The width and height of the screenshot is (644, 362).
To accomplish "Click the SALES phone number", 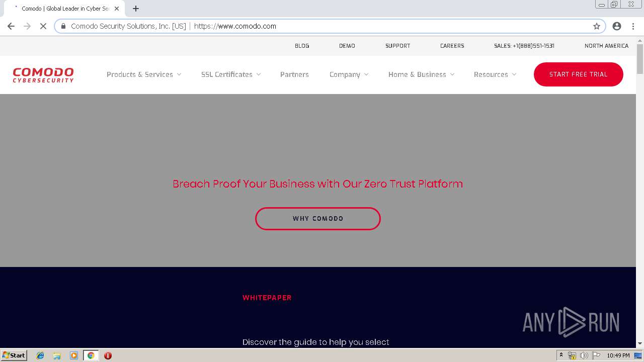I will (524, 46).
